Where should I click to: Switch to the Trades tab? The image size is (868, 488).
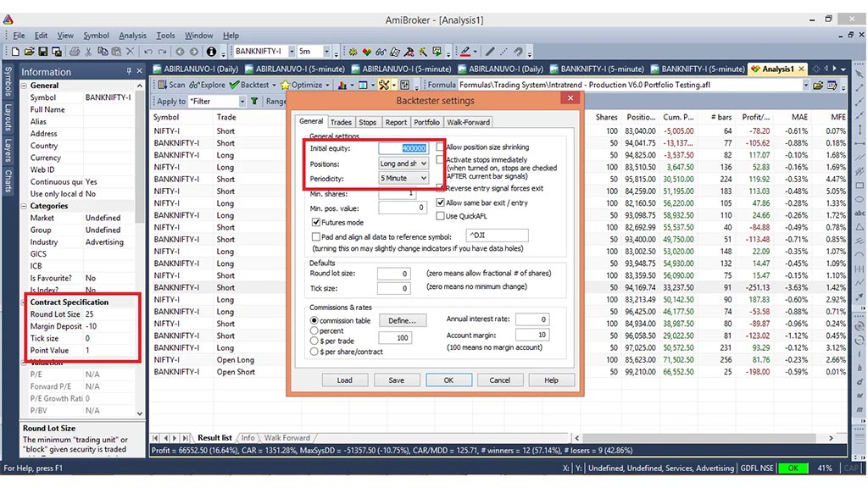pyautogui.click(x=341, y=122)
